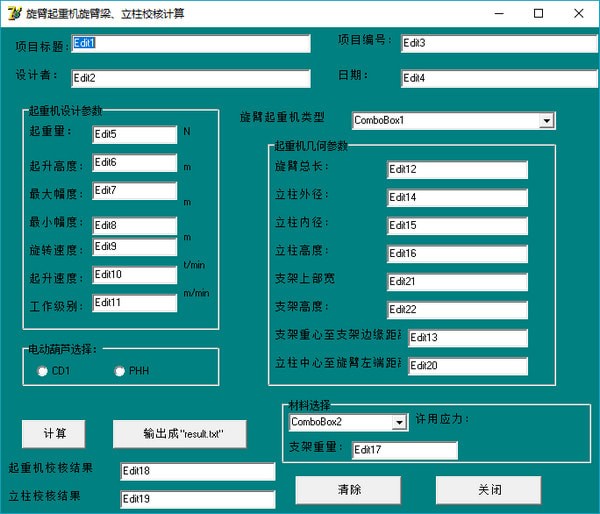Focus the 项目标题 Edit1 field
Viewport: 600px width, 514px height.
191,44
